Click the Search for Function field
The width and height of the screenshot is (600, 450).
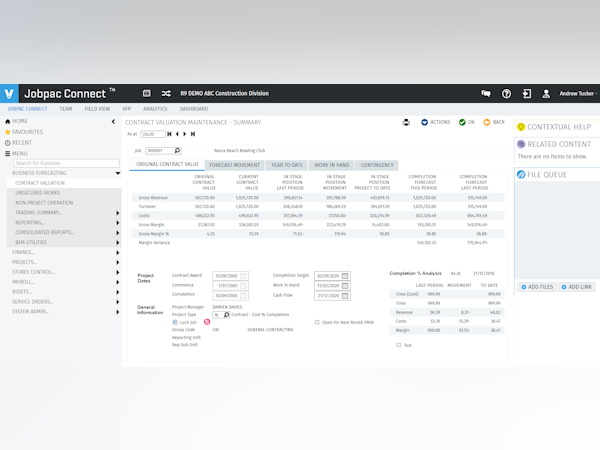(x=66, y=163)
